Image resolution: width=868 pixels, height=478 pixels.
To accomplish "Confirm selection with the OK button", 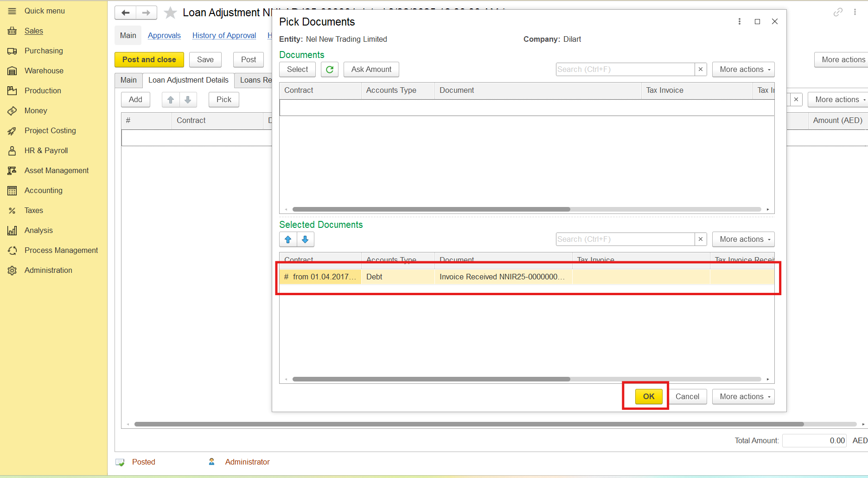I will click(648, 396).
